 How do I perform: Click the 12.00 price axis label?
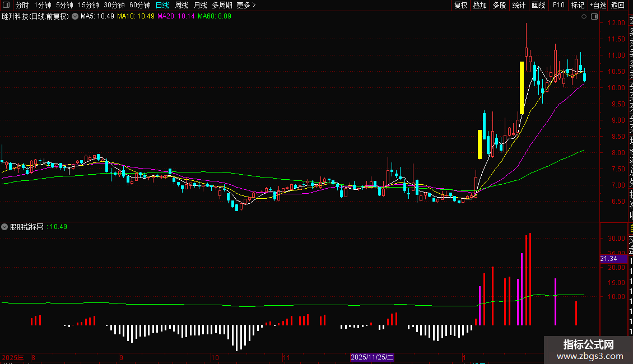[616, 23]
